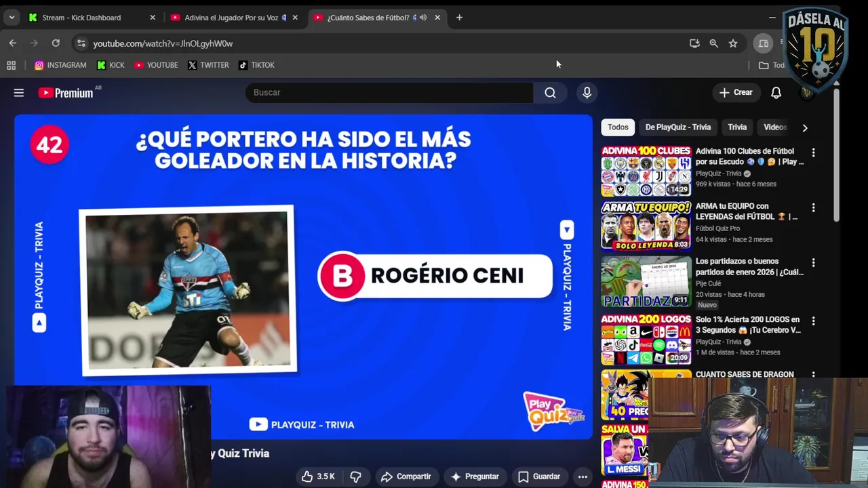The height and width of the screenshot is (488, 868).
Task: Open Los partidazos de enero thumbnail
Action: (646, 281)
